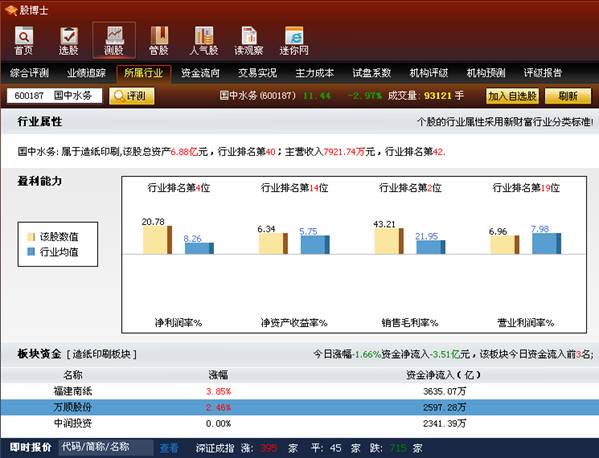Click the 该股数值 yellow legend swatch
The width and height of the screenshot is (599, 458).
click(31, 237)
